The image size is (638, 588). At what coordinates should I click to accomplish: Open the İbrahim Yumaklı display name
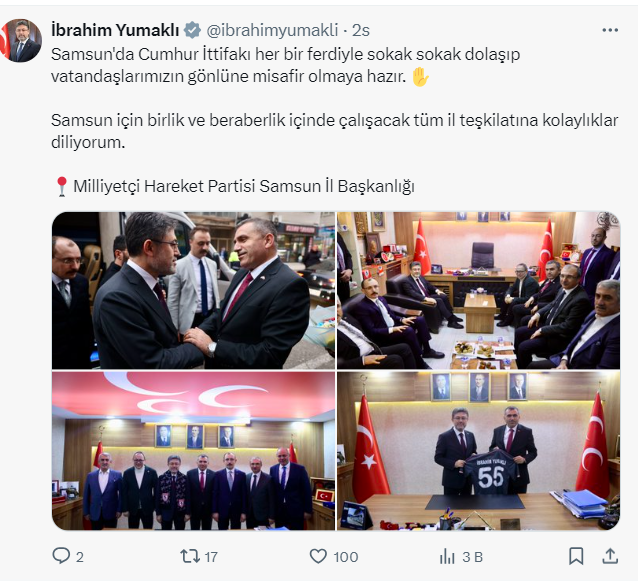(x=115, y=30)
